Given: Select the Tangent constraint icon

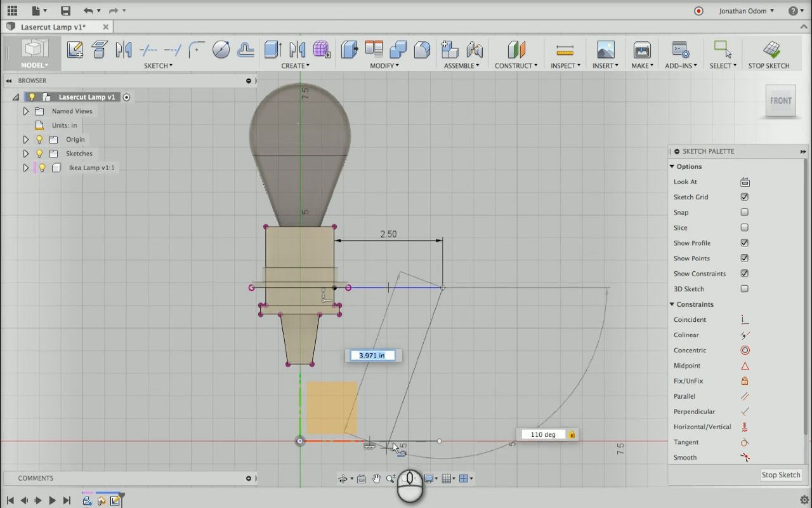Looking at the screenshot, I should 745,442.
